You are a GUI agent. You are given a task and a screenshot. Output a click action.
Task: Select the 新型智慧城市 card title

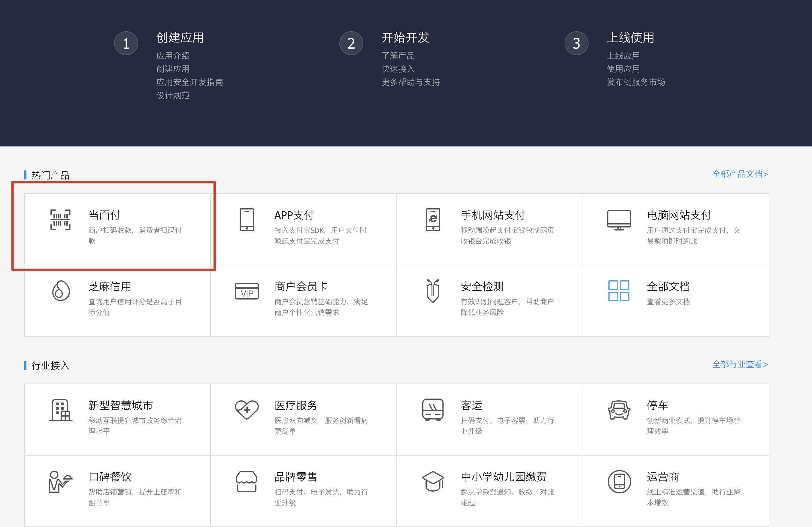point(120,405)
